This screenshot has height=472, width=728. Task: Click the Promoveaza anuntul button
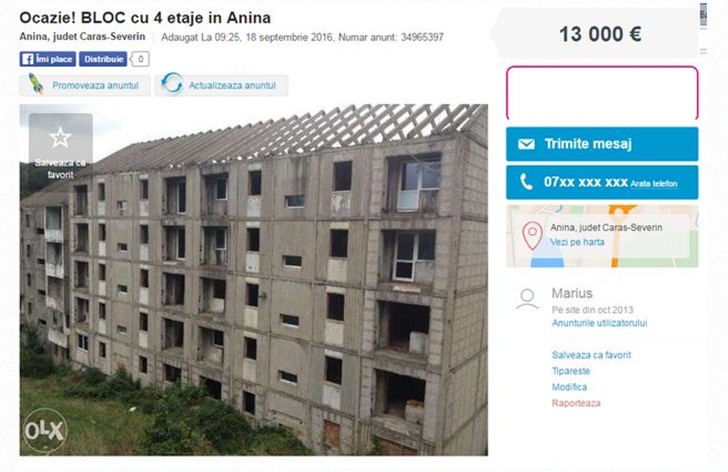(85, 85)
